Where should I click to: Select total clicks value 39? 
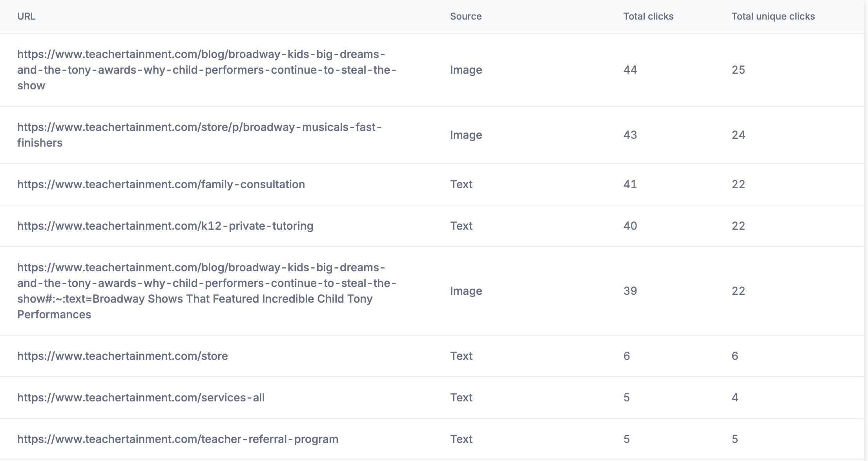630,291
